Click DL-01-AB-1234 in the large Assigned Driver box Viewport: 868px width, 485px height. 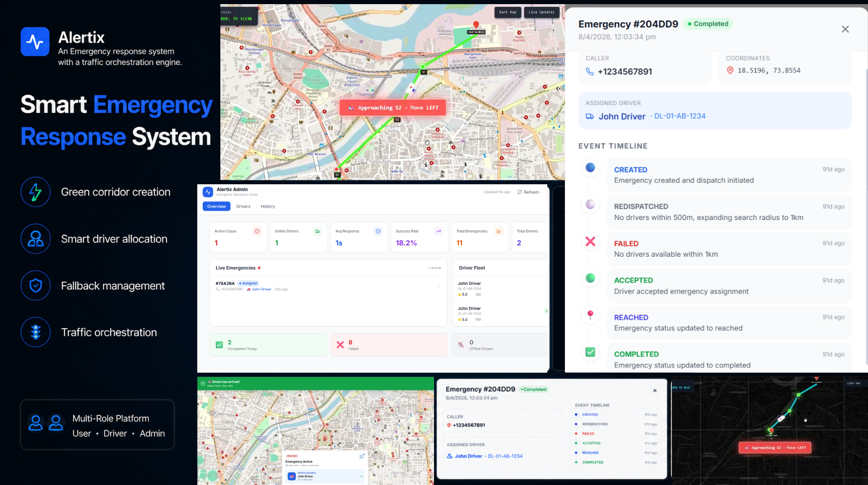coord(680,116)
